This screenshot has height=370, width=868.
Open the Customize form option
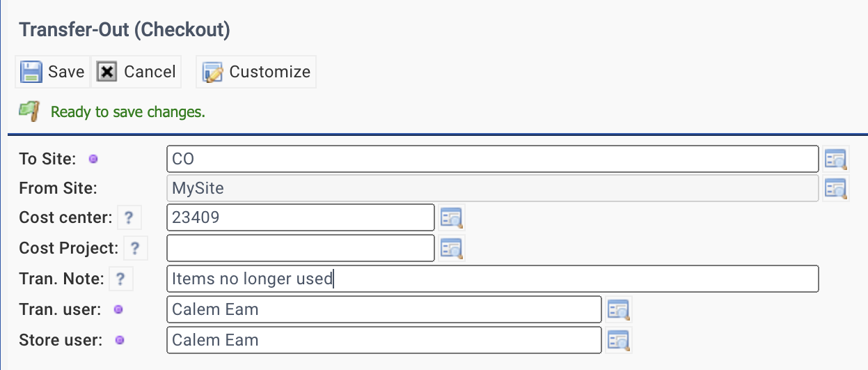click(256, 72)
